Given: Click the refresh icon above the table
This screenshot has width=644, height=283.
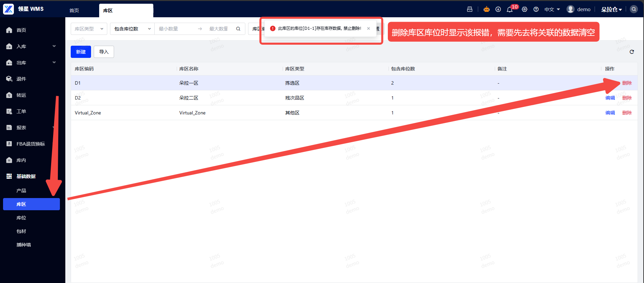Looking at the screenshot, I should [632, 52].
